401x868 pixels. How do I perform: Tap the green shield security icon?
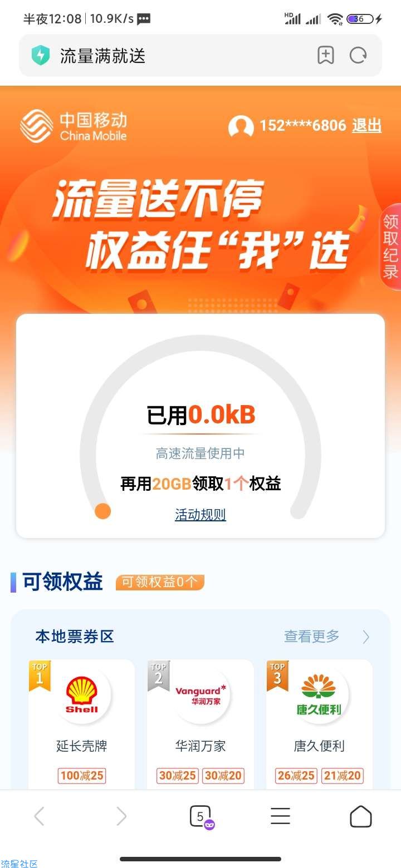click(x=40, y=56)
